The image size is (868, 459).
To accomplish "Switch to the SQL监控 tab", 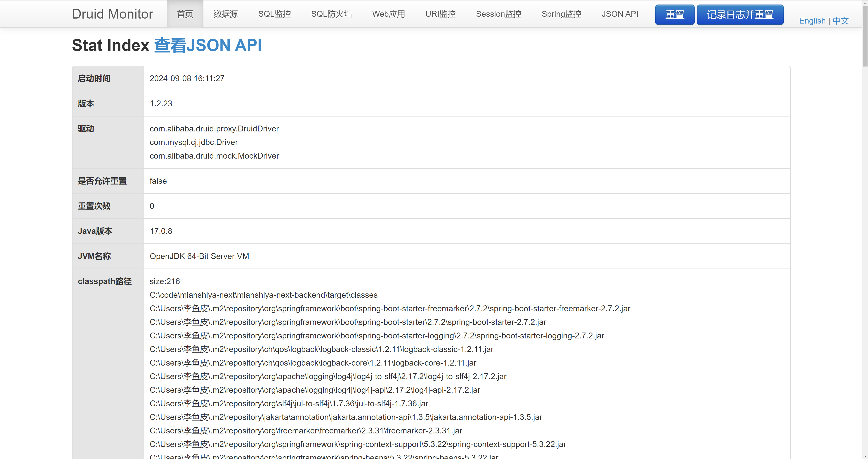I will click(x=274, y=14).
